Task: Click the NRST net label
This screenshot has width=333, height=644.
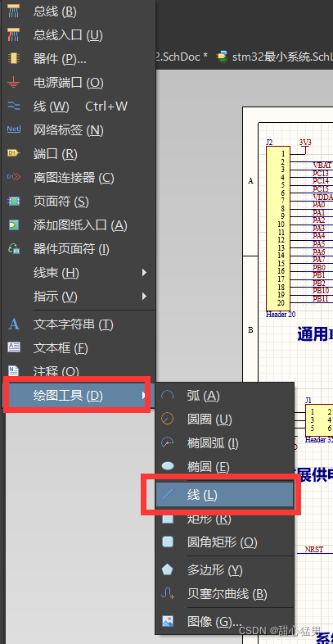Action: coord(313,549)
